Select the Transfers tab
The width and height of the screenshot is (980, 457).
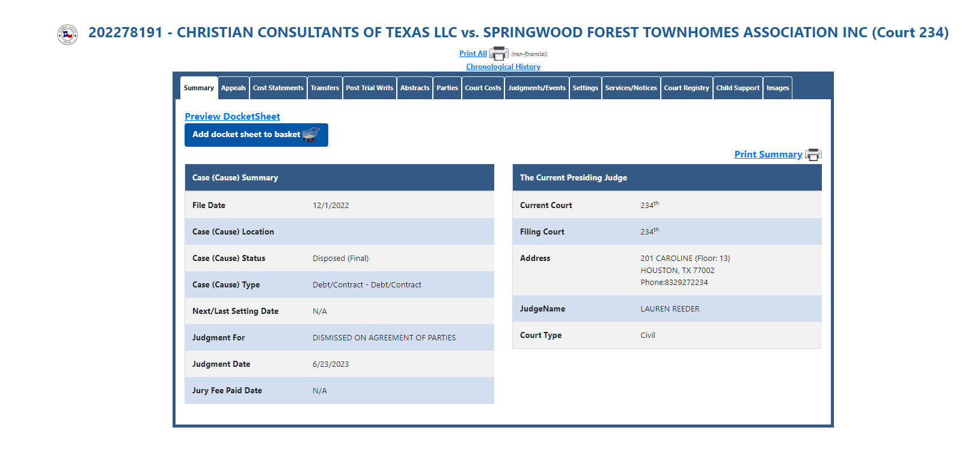[x=325, y=88]
